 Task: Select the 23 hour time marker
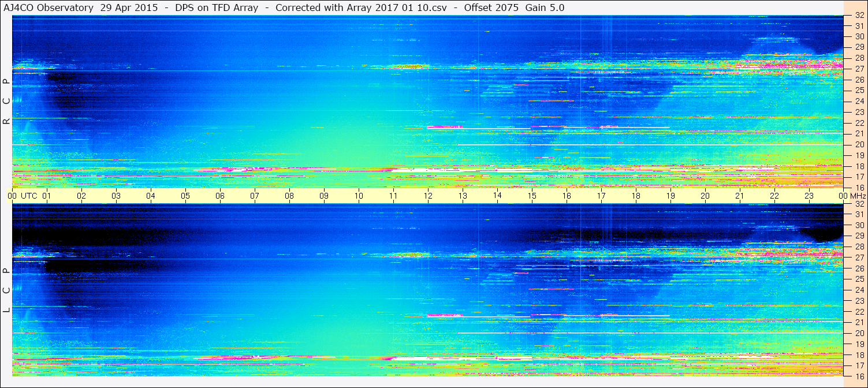coord(809,196)
